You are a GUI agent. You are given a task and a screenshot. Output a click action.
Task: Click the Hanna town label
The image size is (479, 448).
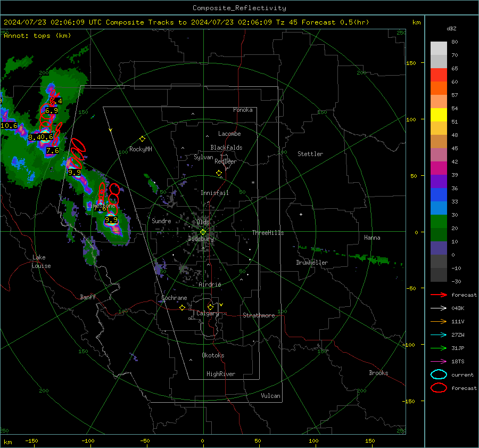[372, 238]
